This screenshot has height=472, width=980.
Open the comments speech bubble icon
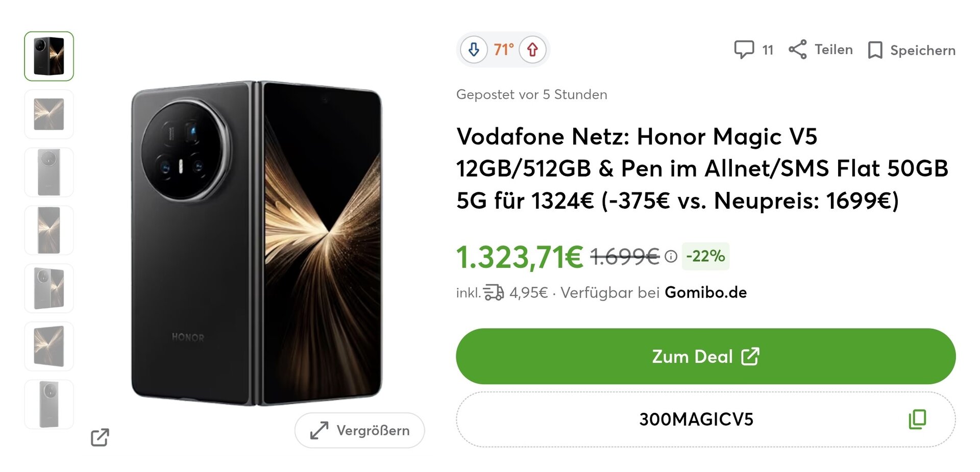[x=744, y=49]
